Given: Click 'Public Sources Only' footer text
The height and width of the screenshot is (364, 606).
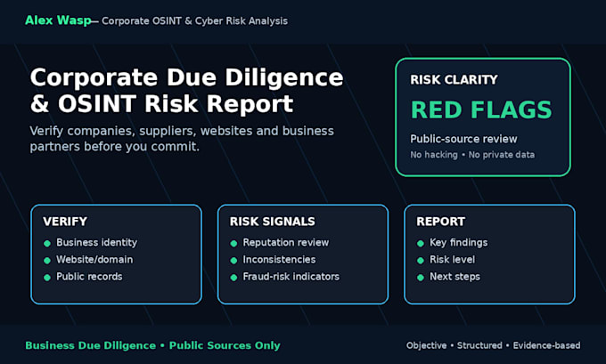Looking at the screenshot, I should pos(225,345).
